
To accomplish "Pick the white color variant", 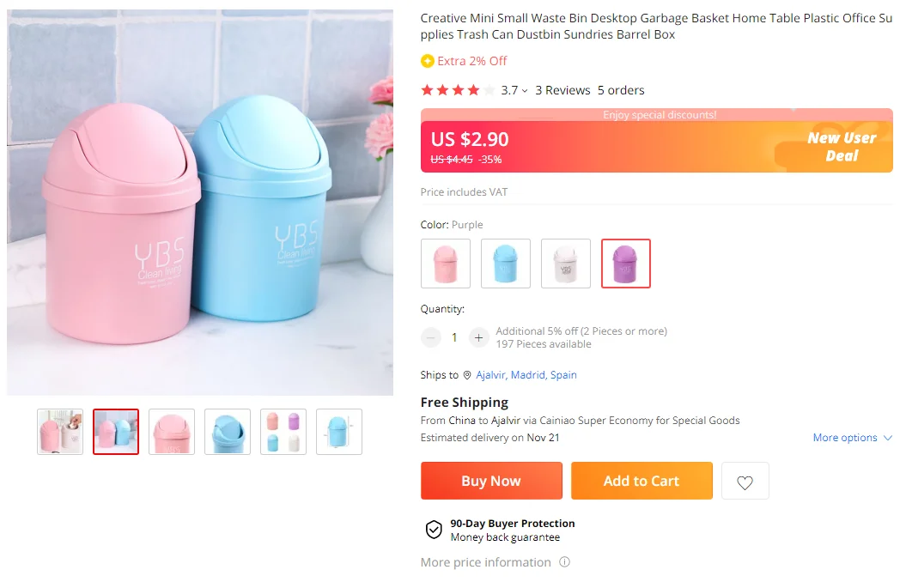I will coord(566,264).
